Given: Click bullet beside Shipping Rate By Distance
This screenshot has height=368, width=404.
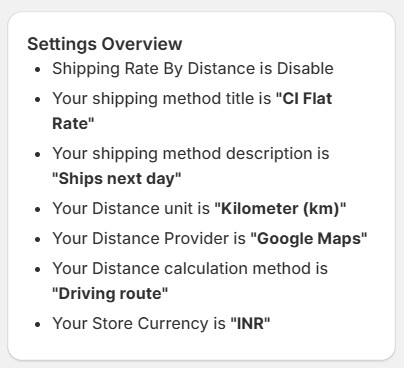Looking at the screenshot, I should pyautogui.click(x=38, y=70).
